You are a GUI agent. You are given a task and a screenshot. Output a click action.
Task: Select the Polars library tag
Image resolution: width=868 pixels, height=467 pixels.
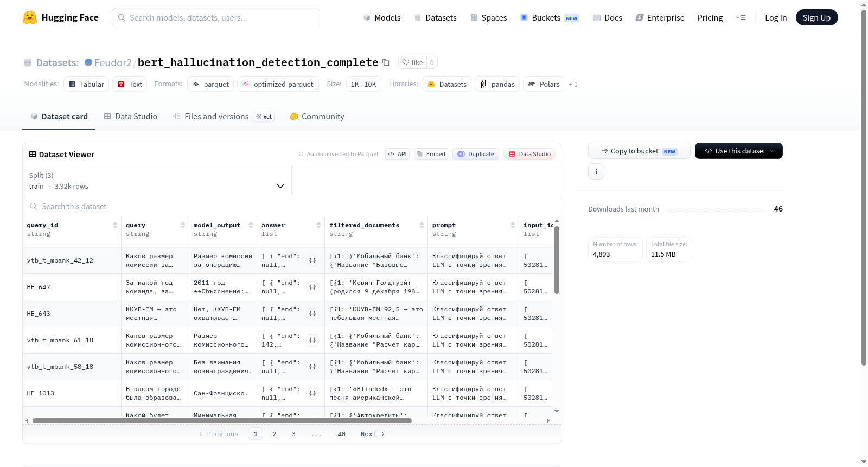(x=544, y=84)
